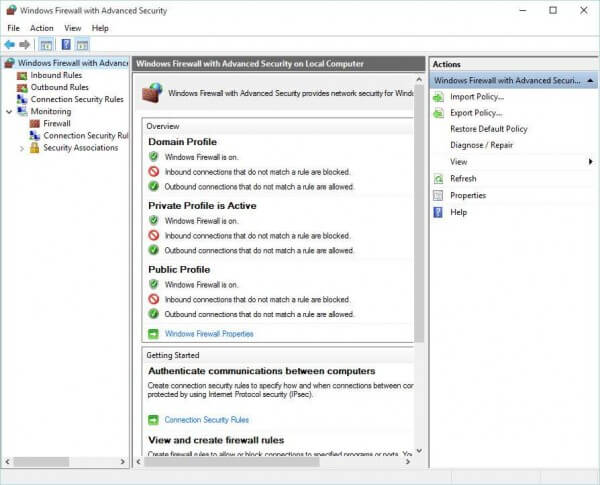Viewport: 600px width, 485px height.
Task: Open the Action menu
Action: point(42,28)
